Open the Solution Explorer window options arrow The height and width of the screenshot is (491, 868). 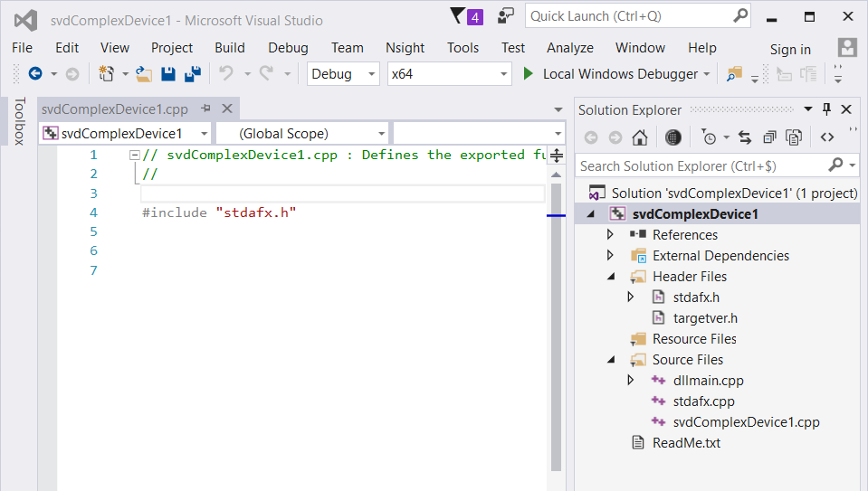coord(808,109)
